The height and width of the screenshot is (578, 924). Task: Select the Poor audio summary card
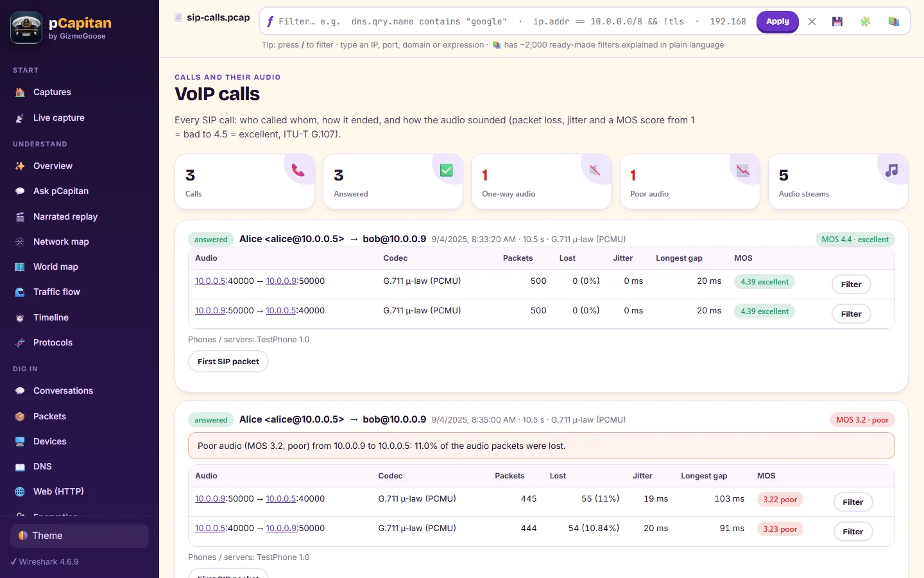click(690, 181)
